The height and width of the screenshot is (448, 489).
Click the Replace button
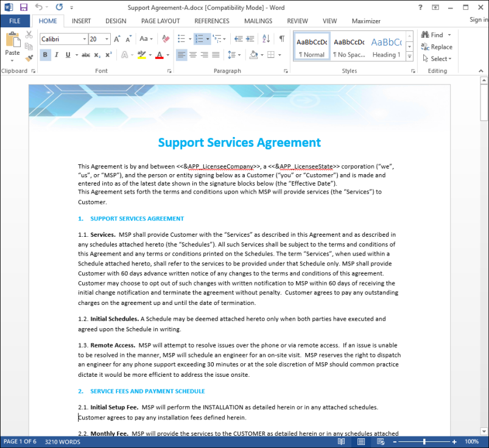click(437, 47)
